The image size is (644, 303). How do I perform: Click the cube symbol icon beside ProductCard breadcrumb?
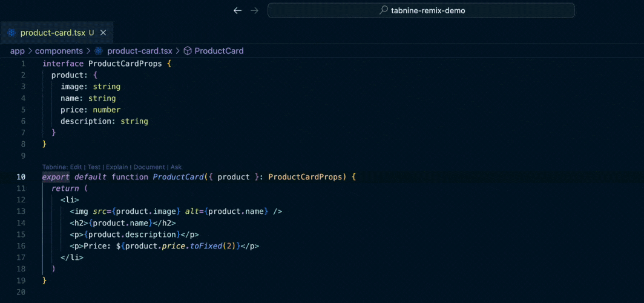[x=188, y=51]
